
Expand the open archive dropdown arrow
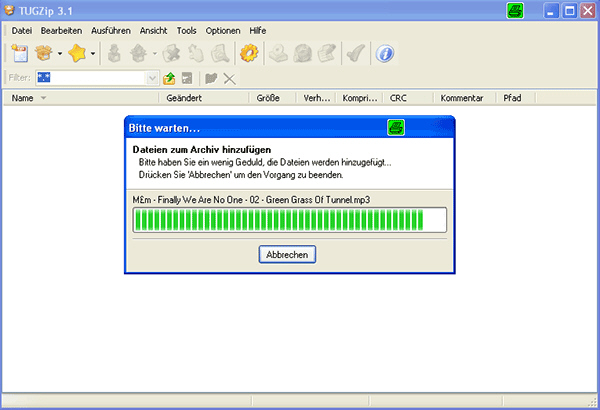[x=59, y=53]
